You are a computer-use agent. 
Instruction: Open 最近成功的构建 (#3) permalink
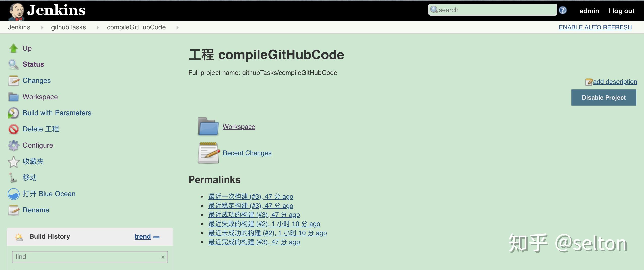click(x=254, y=215)
